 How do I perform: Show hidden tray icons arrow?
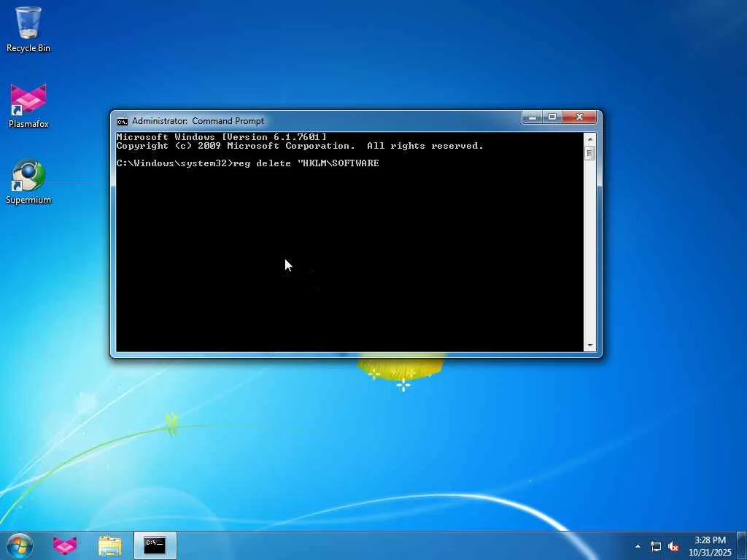(x=638, y=546)
